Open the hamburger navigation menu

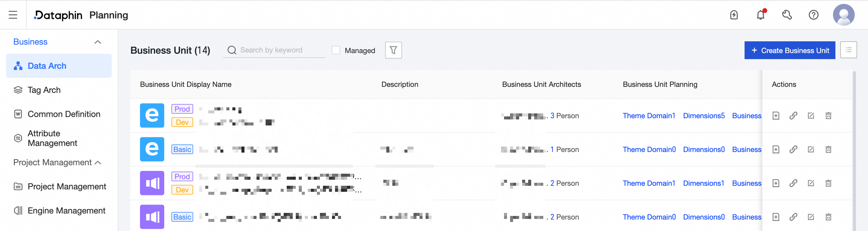(13, 15)
